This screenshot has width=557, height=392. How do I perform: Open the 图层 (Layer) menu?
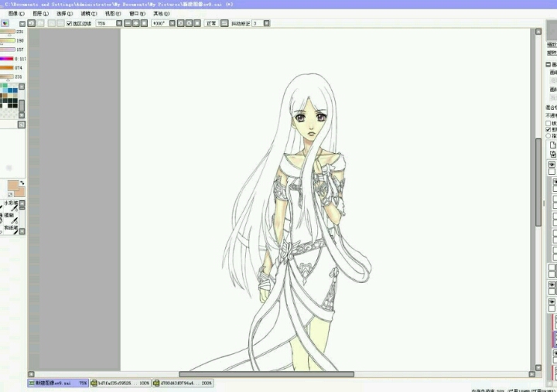(x=39, y=13)
